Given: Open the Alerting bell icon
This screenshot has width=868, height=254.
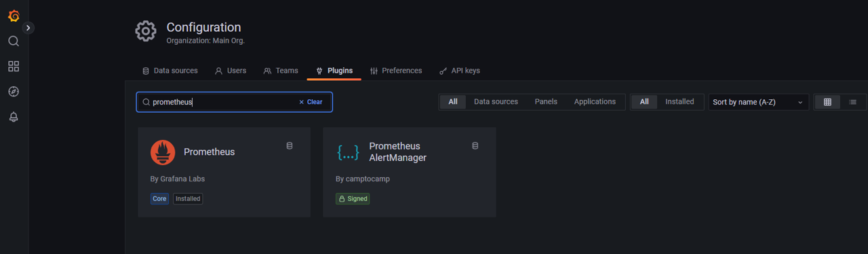Looking at the screenshot, I should pyautogui.click(x=14, y=117).
